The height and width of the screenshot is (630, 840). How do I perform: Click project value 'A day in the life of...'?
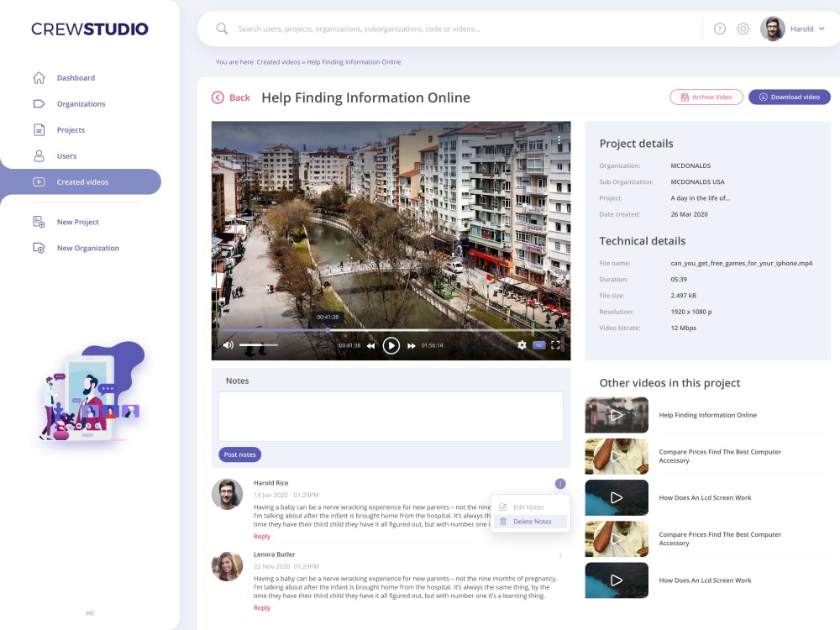(x=701, y=198)
